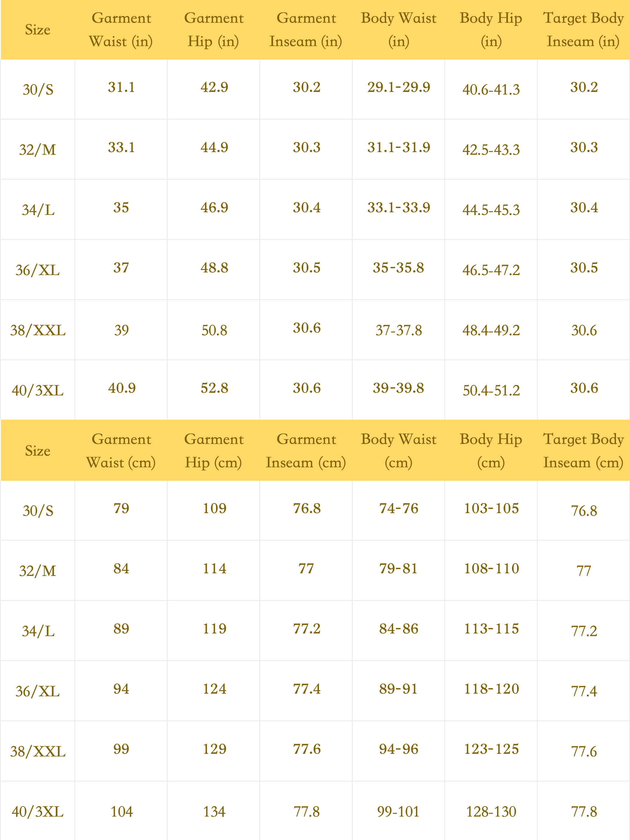Viewport: 630px width, 840px height.
Task: Click the 48.4-49.2 body hip cell
Action: [491, 330]
